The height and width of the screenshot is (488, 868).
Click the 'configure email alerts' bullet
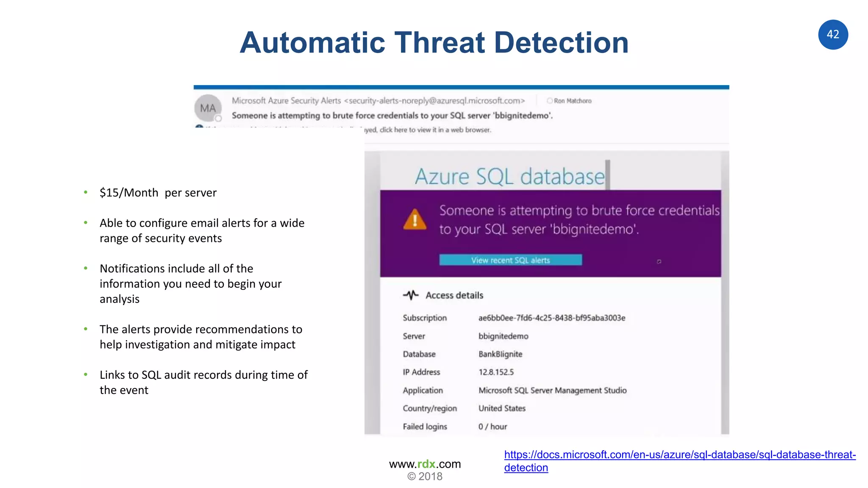202,230
